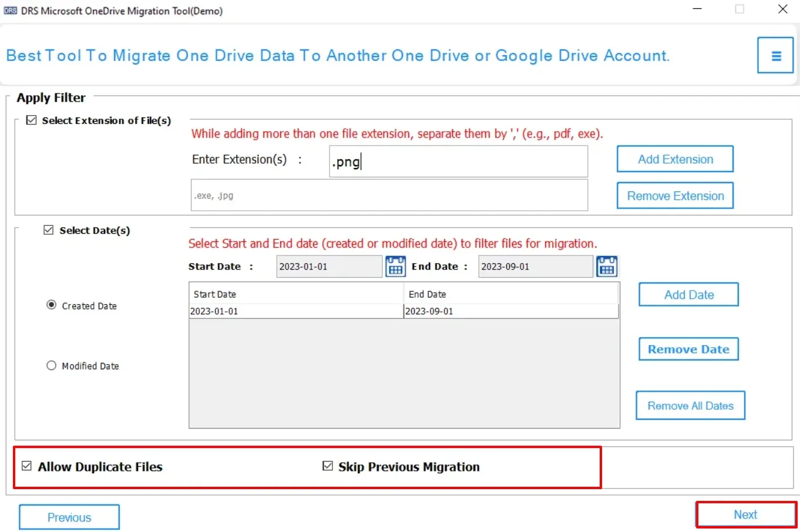Image resolution: width=800 pixels, height=532 pixels.
Task: Click the DRS app logo in title bar
Action: 10,11
